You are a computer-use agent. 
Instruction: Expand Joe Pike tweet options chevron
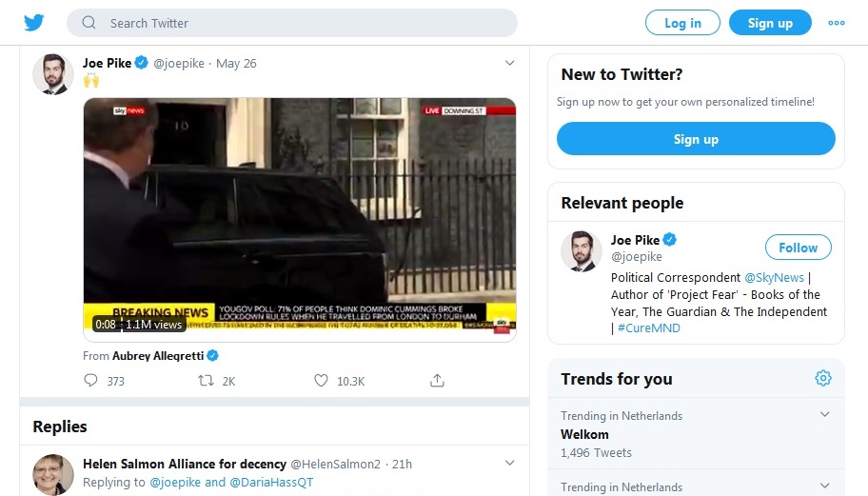pyautogui.click(x=509, y=63)
